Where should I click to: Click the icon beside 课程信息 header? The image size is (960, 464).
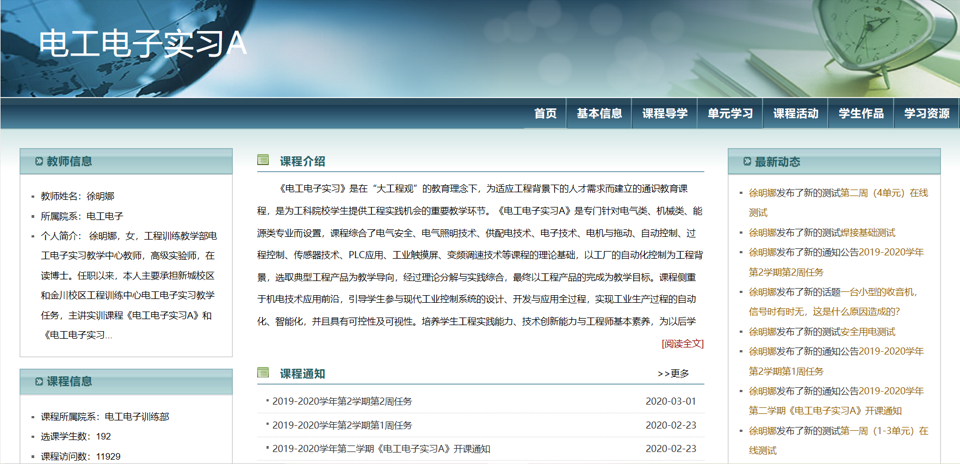click(x=39, y=381)
